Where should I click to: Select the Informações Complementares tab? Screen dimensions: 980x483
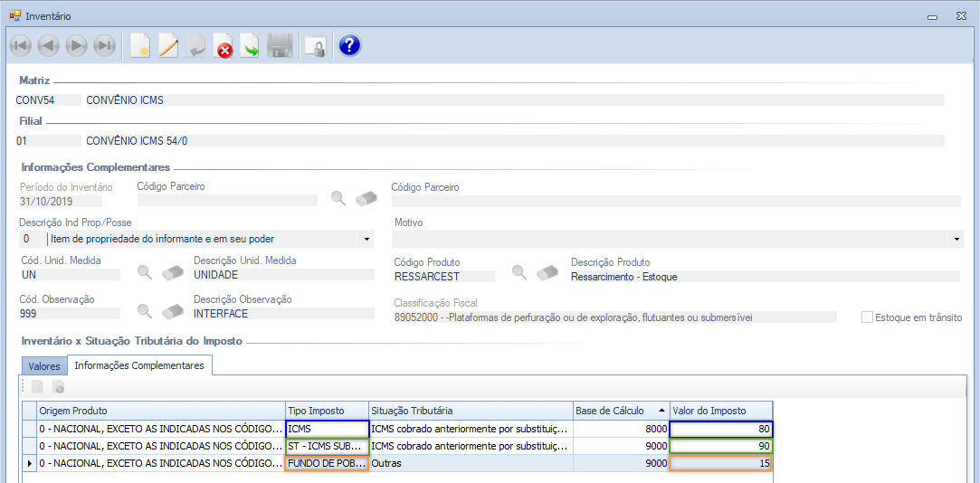click(x=139, y=365)
